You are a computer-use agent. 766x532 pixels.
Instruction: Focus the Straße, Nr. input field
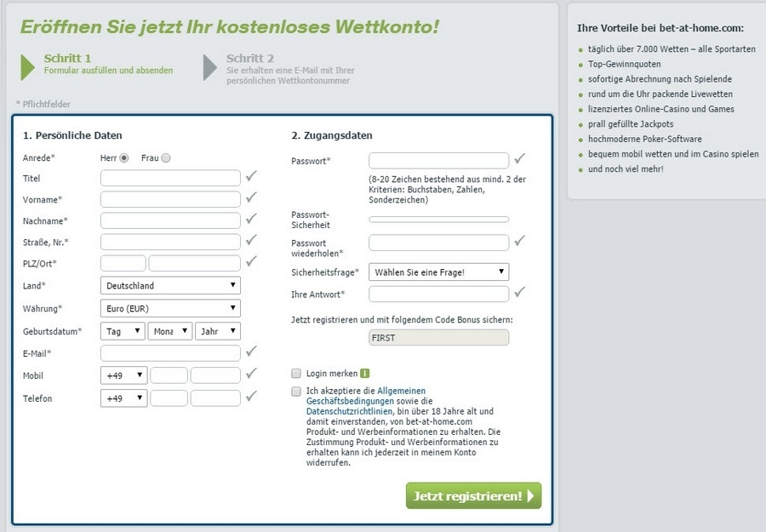pyautogui.click(x=170, y=242)
